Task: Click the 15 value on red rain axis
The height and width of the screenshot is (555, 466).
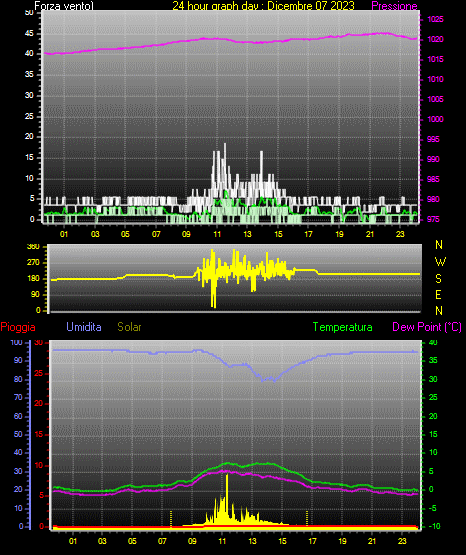Action: [x=39, y=434]
